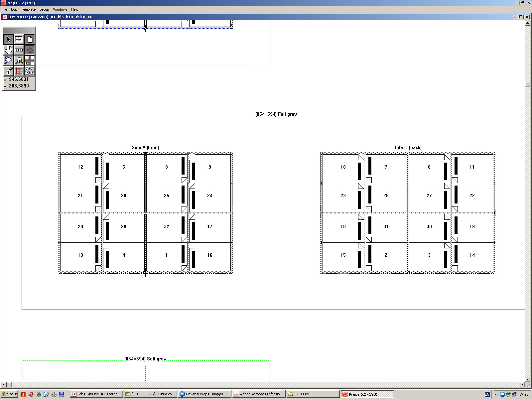532x399 pixels.
Task: Open the File menu
Action: 4,9
